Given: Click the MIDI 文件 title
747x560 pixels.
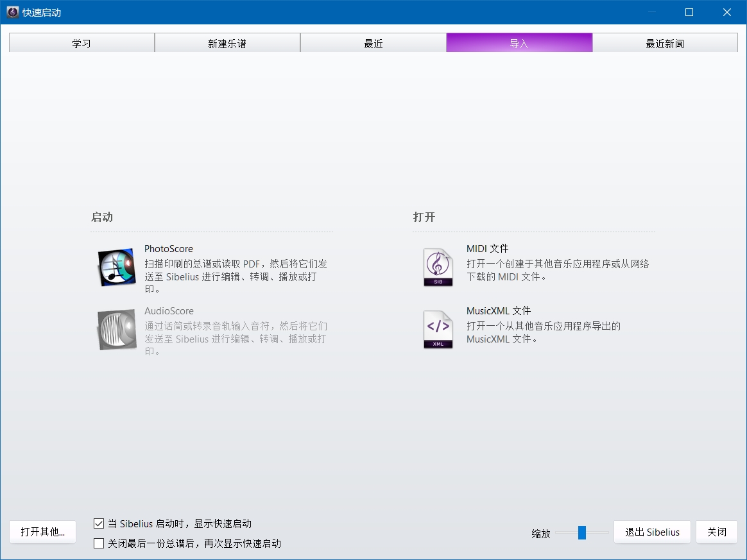Looking at the screenshot, I should point(487,249).
